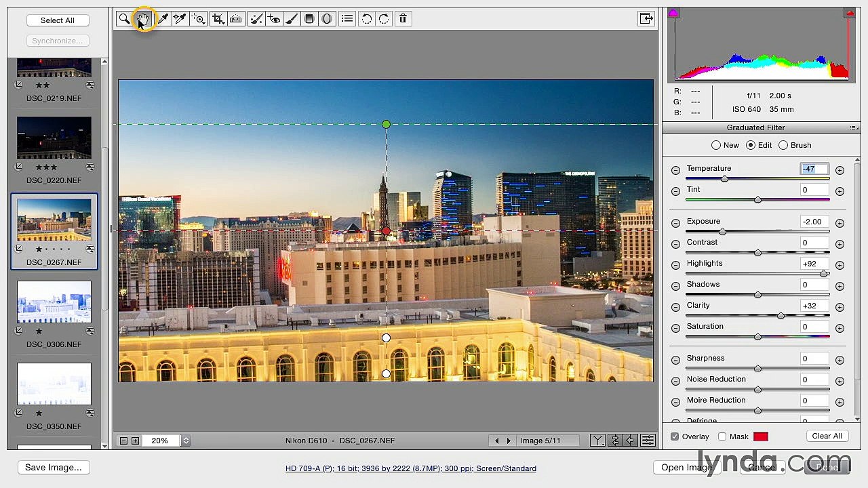This screenshot has height=488, width=868.
Task: Select the Radial Filter tool
Action: pos(327,19)
